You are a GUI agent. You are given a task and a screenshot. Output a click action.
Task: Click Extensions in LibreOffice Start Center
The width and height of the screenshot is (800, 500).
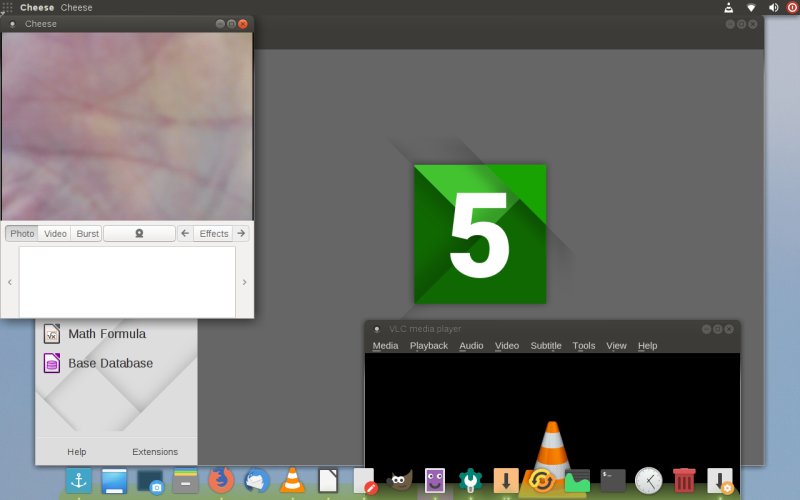[x=155, y=452]
